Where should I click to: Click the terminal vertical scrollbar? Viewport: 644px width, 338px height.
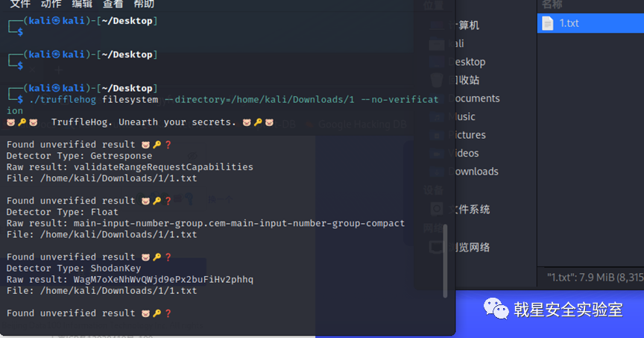tap(445, 261)
